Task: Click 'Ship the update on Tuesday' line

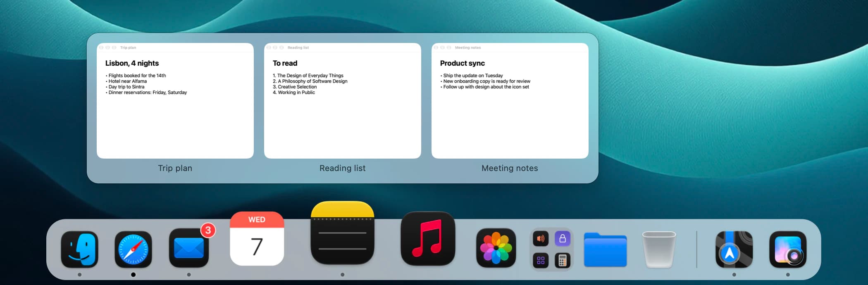Action: [472, 76]
